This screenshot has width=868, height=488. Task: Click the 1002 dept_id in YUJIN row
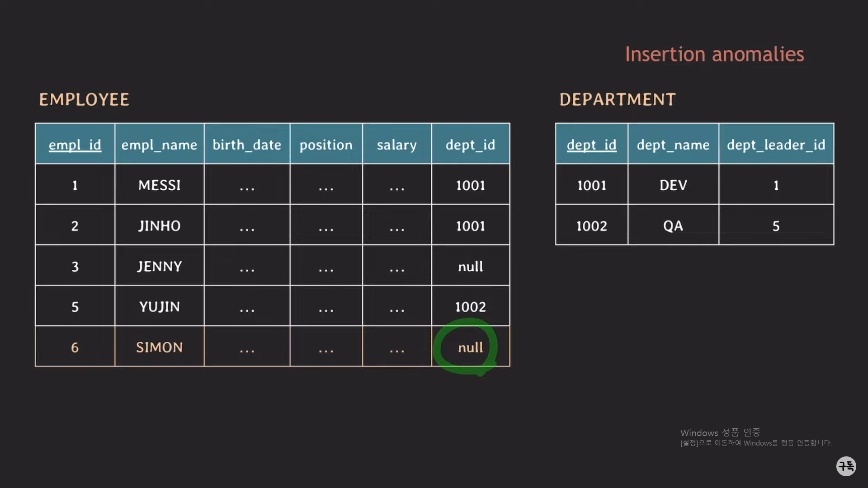coord(470,306)
